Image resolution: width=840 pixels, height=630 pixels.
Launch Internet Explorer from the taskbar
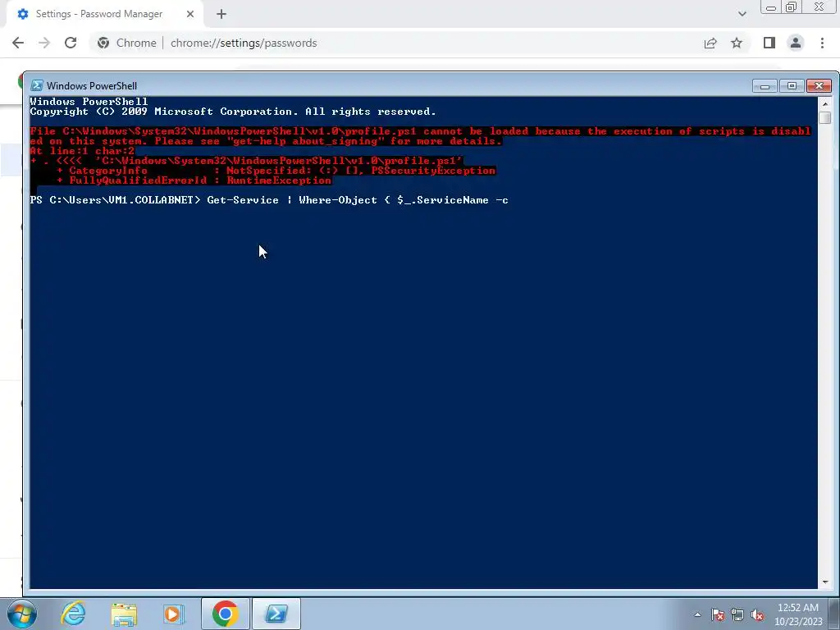(x=73, y=614)
